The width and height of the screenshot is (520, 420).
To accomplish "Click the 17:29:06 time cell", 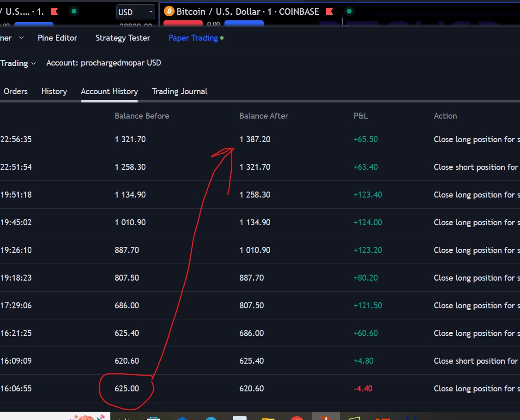I will point(16,305).
